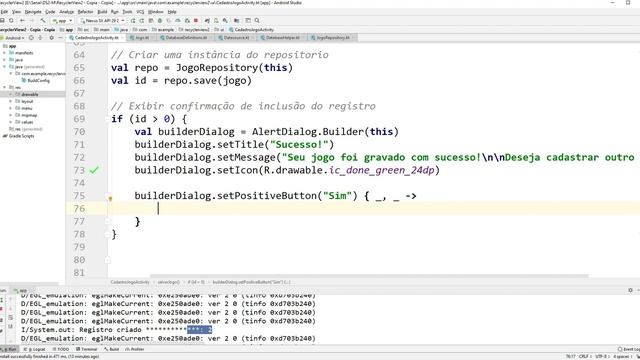Viewport: 640px width, 360px height.
Task: Click the green checkmark gutter icon on line 73
Action: point(94,170)
